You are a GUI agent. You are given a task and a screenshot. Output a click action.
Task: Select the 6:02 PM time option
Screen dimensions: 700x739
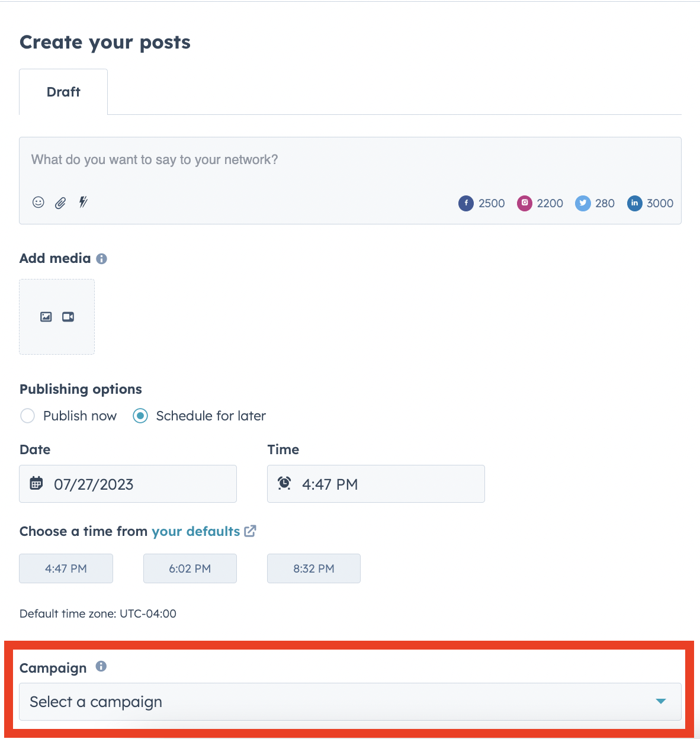190,568
